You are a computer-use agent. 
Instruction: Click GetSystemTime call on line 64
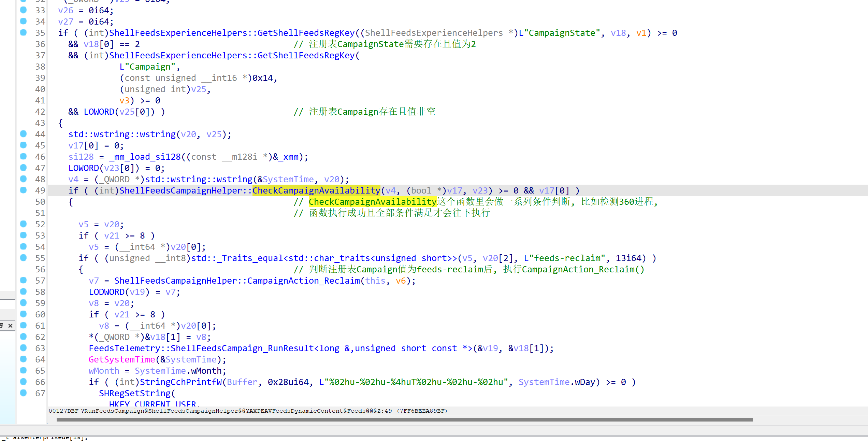click(121, 359)
